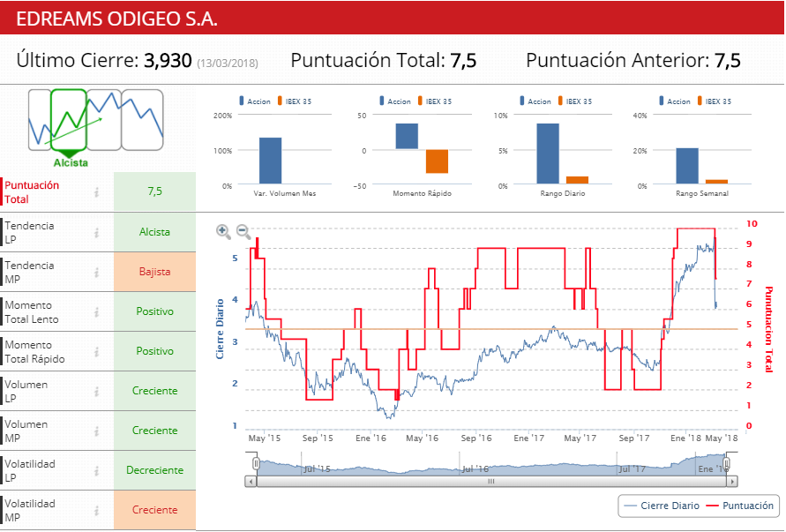Click the Puntuación Total 7,5 value cell
This screenshot has height=532, width=786.
point(155,191)
